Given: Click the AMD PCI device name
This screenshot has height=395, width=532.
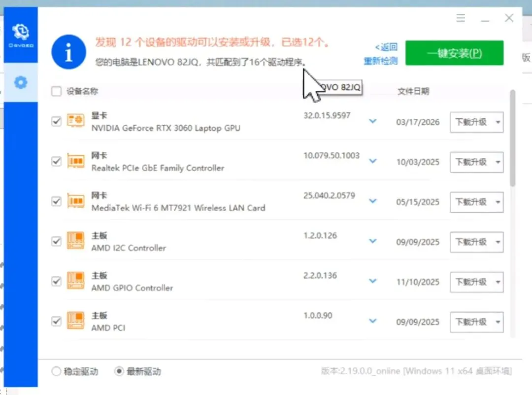Looking at the screenshot, I should point(108,328).
